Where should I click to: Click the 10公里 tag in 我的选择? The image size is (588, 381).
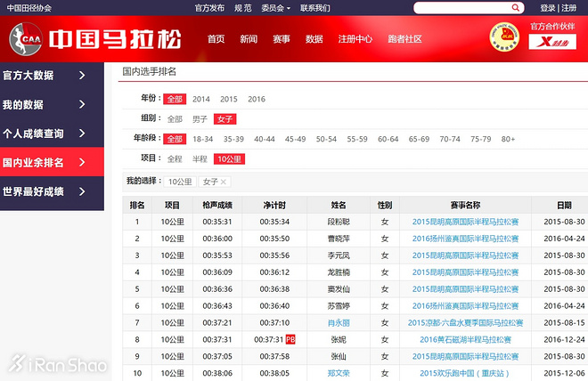pyautogui.click(x=180, y=182)
